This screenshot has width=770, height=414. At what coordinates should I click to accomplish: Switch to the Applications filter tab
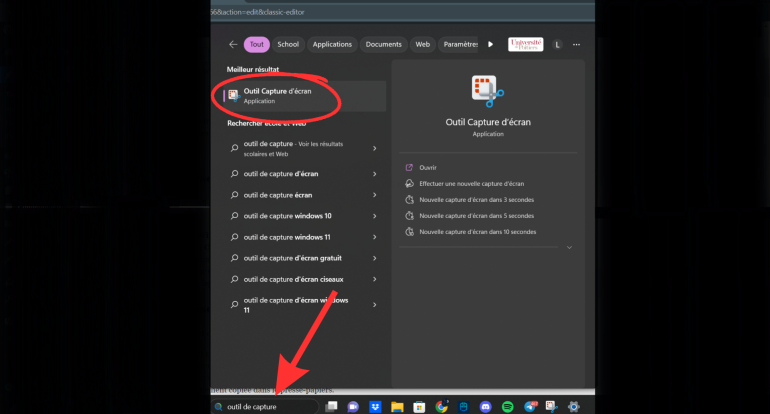pyautogui.click(x=332, y=44)
